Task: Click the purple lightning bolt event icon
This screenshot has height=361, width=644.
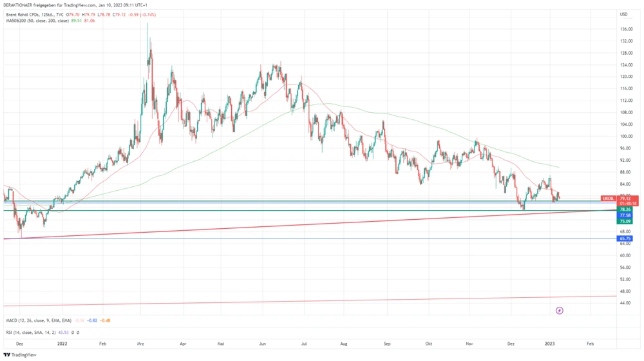Action: coord(560,311)
